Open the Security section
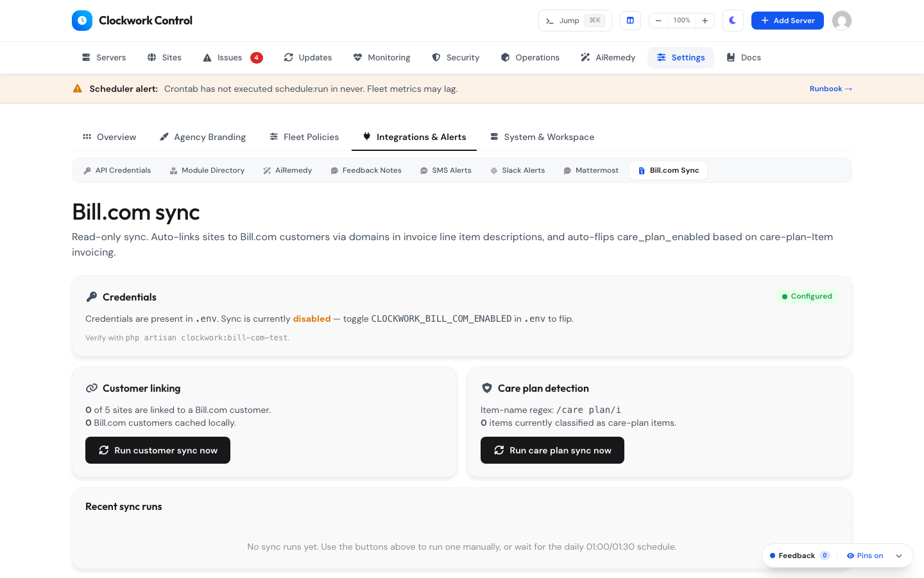The width and height of the screenshot is (924, 578). pyautogui.click(x=456, y=57)
